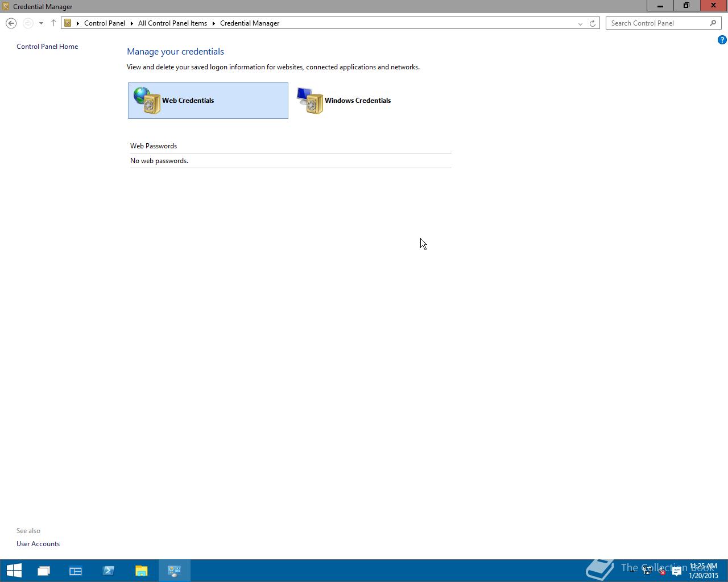Navigate to Control Panel breadcrumb
This screenshot has height=582, width=728.
coord(105,23)
